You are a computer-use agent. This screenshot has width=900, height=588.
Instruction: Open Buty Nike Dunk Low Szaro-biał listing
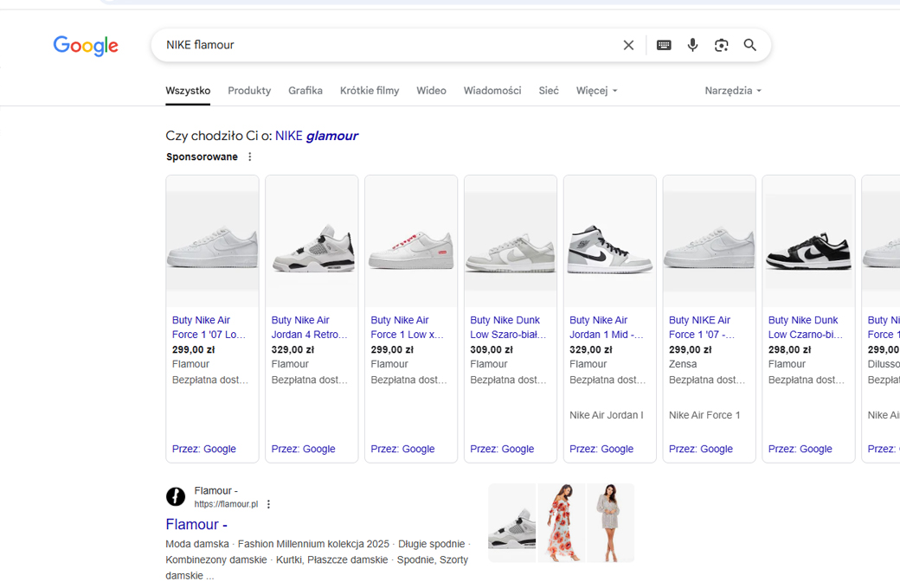coord(508,327)
